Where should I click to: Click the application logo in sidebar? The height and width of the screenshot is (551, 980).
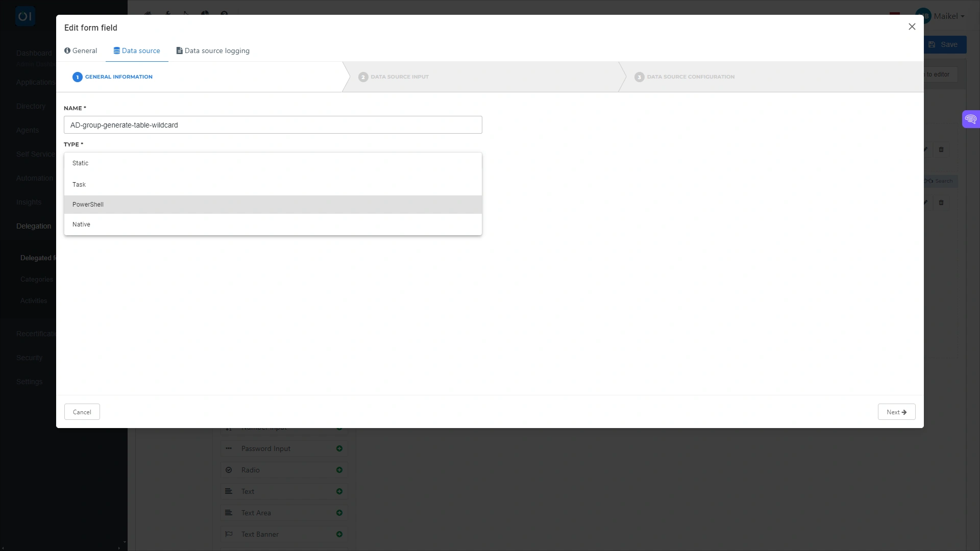[x=25, y=16]
